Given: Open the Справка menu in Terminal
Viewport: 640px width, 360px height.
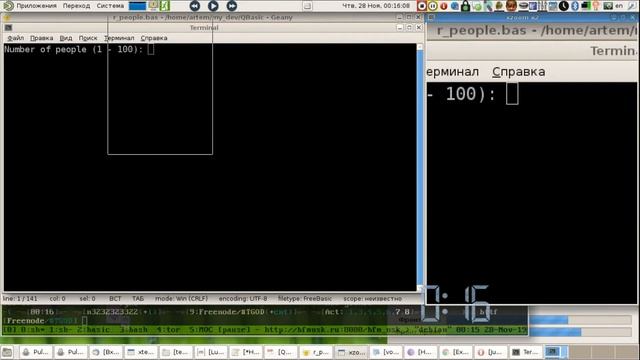Looking at the screenshot, I should coord(154,38).
